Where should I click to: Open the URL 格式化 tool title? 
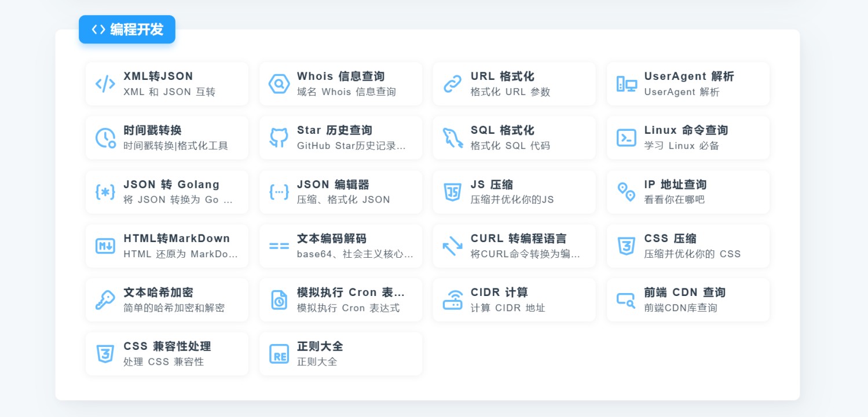click(x=502, y=76)
